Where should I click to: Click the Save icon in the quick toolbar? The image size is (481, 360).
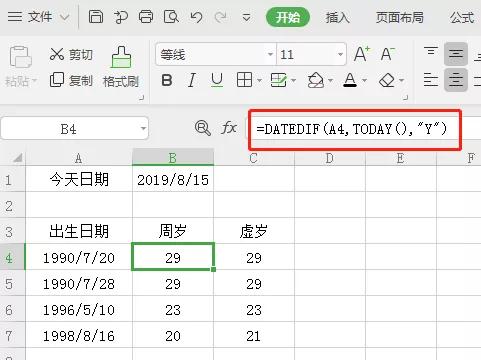(x=96, y=17)
